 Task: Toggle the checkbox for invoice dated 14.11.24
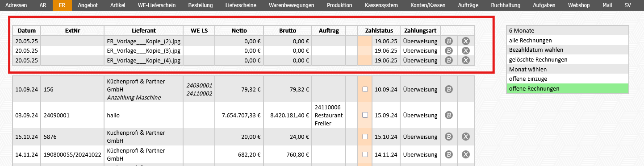[x=365, y=154]
